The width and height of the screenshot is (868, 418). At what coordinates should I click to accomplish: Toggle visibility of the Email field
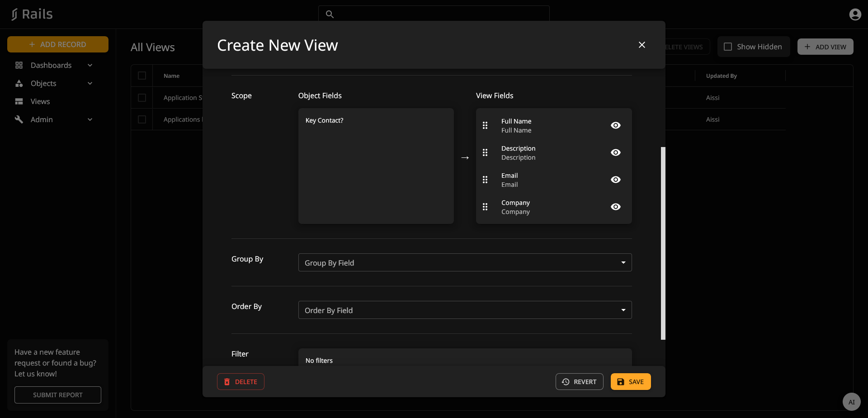[615, 180]
